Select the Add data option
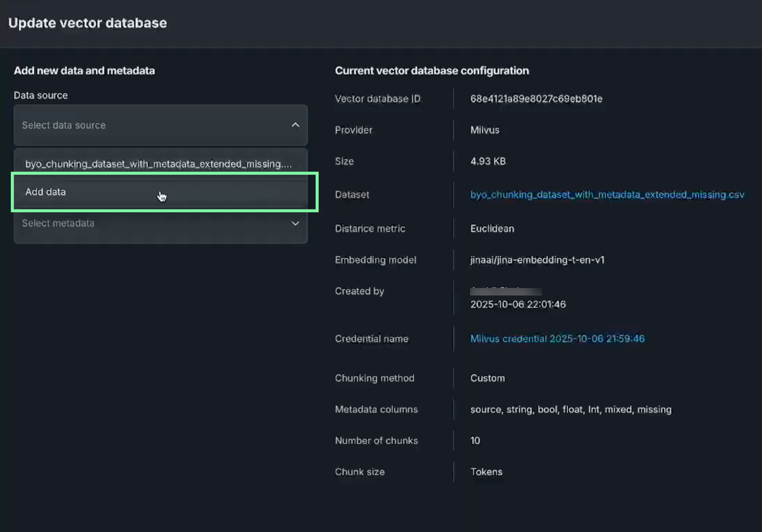This screenshot has height=532, width=762. [46, 192]
